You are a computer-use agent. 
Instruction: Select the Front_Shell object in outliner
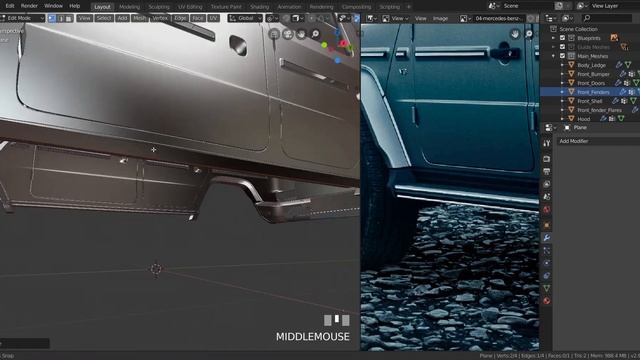click(x=590, y=101)
